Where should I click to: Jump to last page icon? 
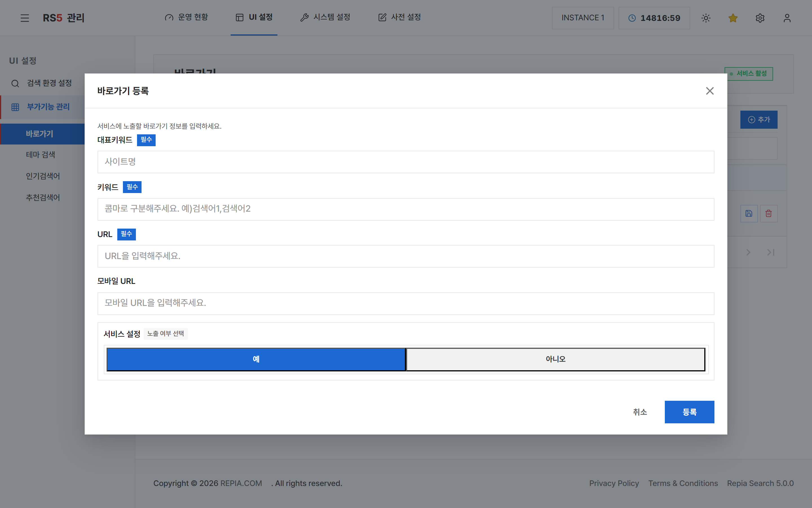click(771, 252)
